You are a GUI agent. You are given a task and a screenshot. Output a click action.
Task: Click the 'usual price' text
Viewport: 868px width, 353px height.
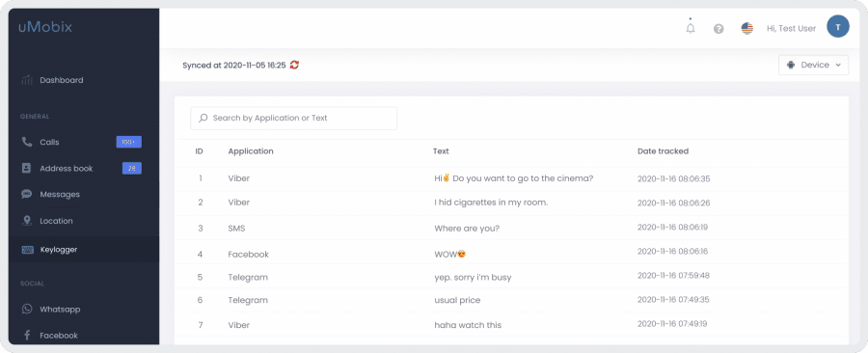tap(457, 300)
